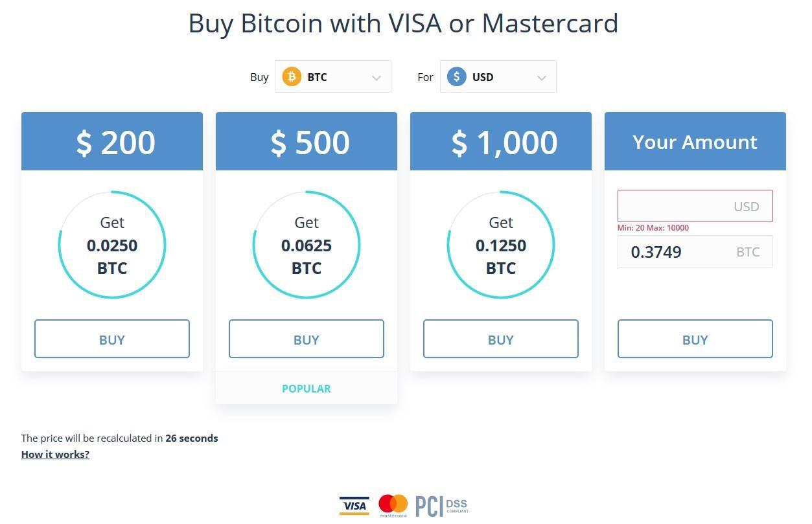Image resolution: width=812 pixels, height=524 pixels.
Task: Select the $ 1,000 package header
Action: [501, 141]
